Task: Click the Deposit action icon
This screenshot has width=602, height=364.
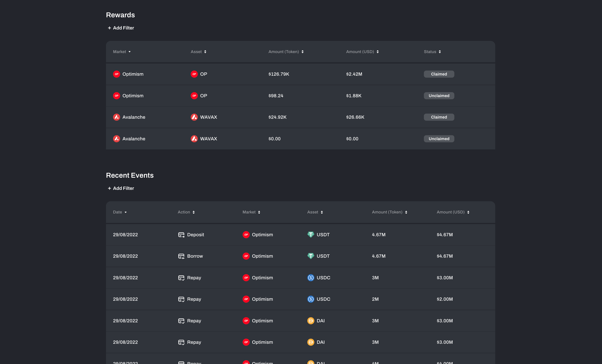Action: click(181, 234)
